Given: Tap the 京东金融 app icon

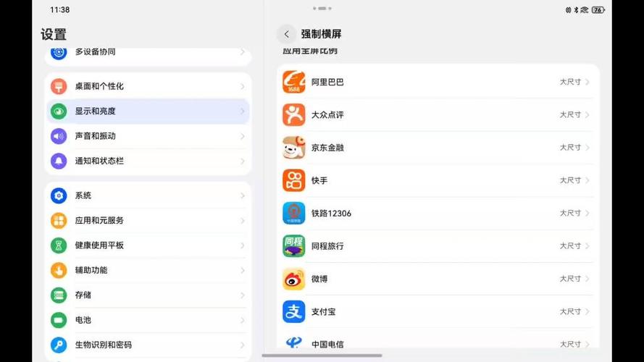Looking at the screenshot, I should [293, 148].
